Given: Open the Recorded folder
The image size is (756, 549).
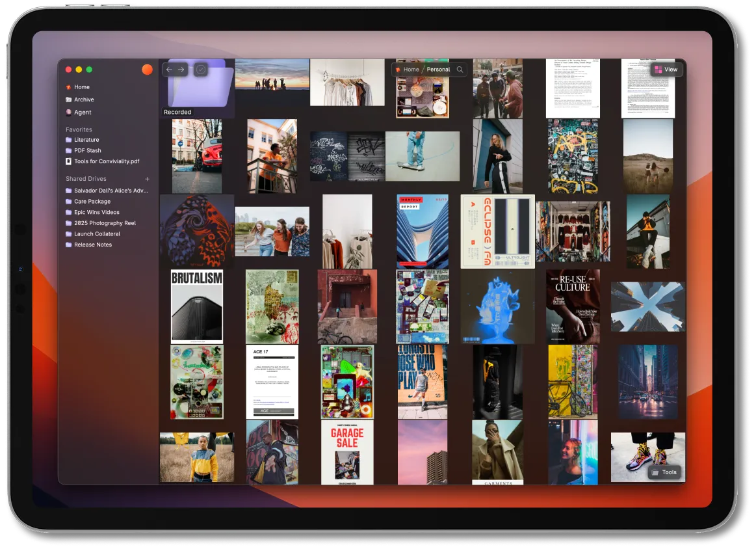Looking at the screenshot, I should click(x=197, y=89).
